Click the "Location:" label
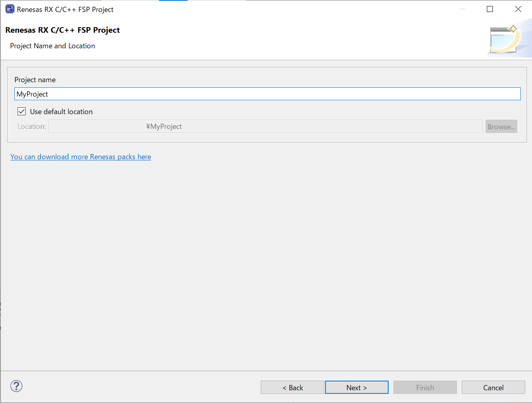This screenshot has width=532, height=403. [32, 126]
